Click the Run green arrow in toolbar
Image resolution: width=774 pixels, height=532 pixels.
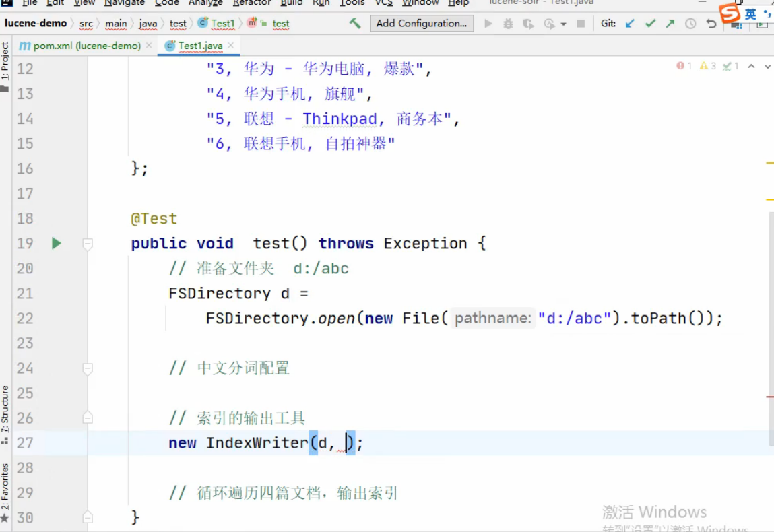[x=488, y=23]
